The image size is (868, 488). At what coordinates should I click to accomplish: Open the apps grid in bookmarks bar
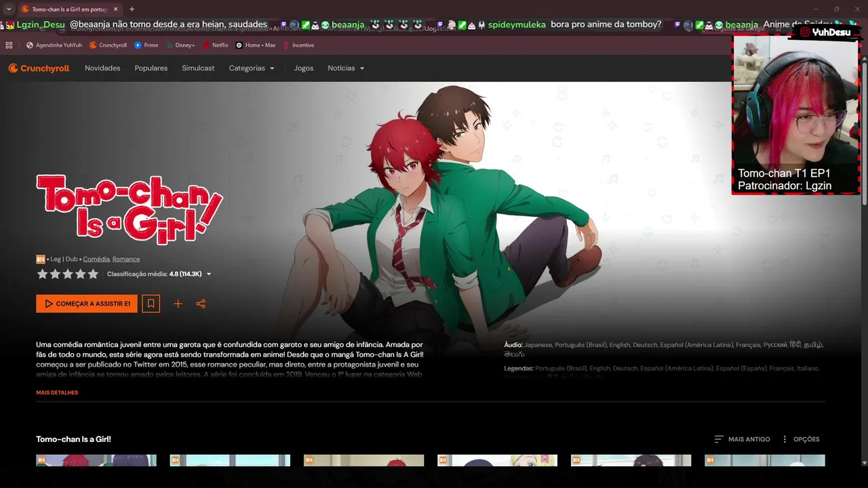point(9,45)
